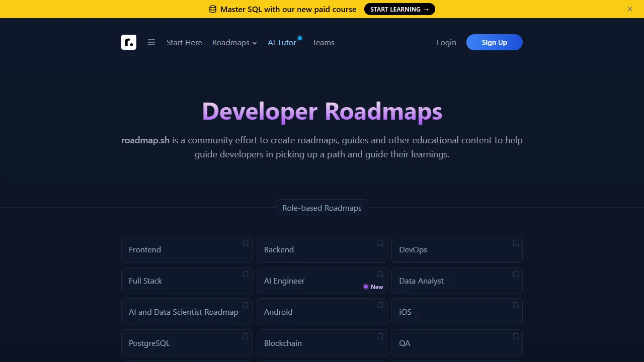This screenshot has height=362, width=644.
Task: Open the QA roadmap card
Action: click(457, 343)
